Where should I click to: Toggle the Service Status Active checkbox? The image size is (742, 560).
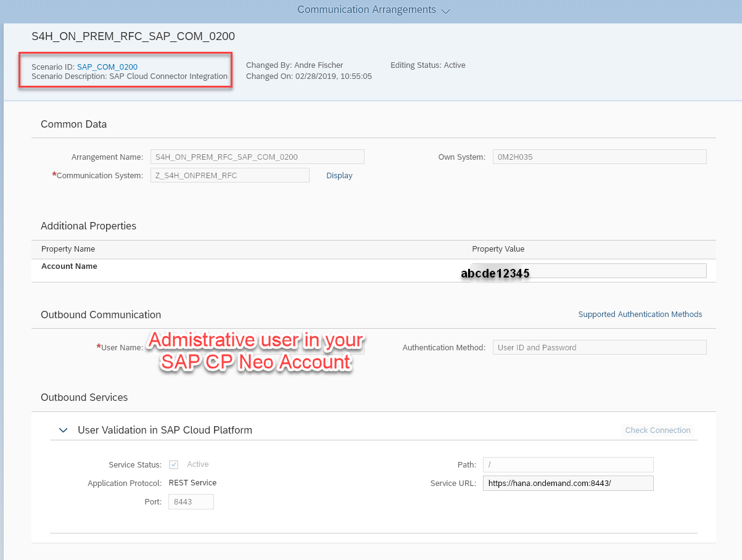(173, 464)
